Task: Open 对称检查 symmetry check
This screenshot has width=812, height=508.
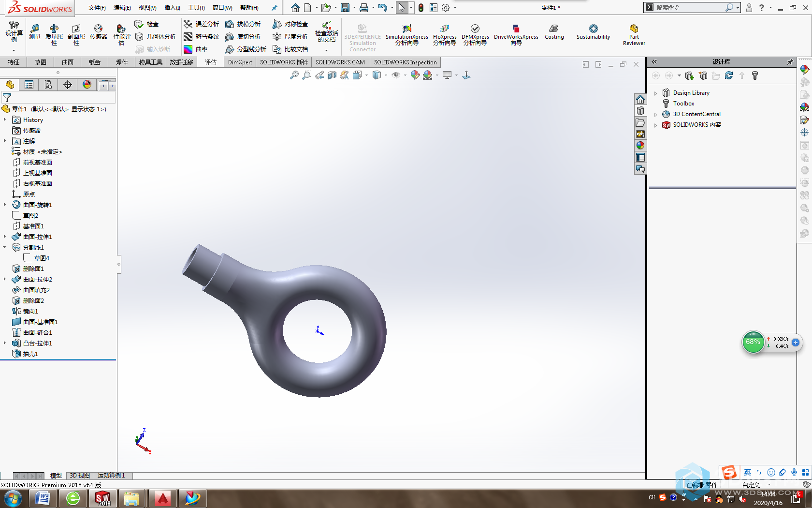Action: 290,24
